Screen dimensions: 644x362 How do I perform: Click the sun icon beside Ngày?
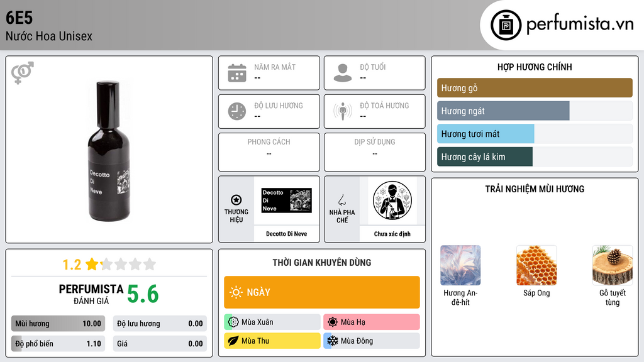pos(236,292)
